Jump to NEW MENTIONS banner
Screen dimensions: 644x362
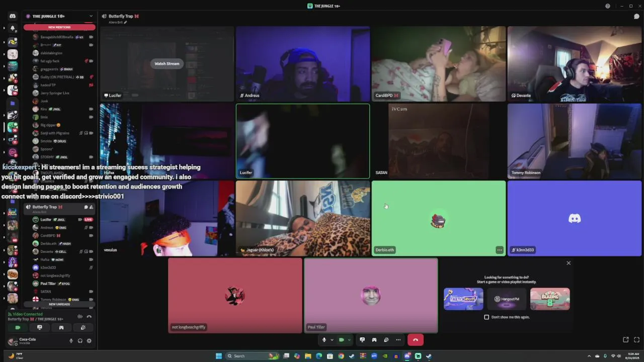[59, 27]
